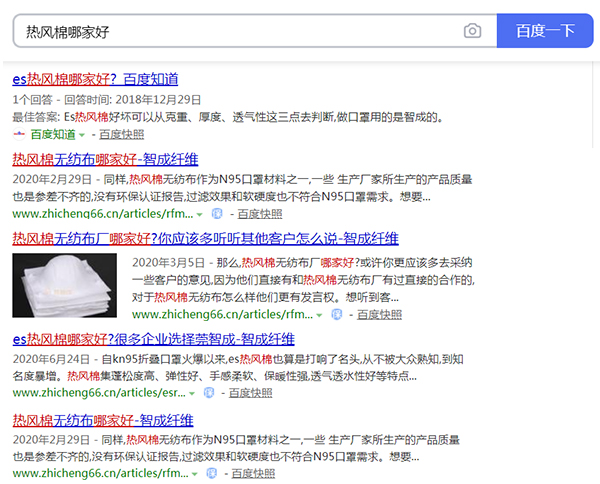This screenshot has width=600, height=484.
Task: Expand the green arrow next to 百度知道
Action: click(83, 133)
